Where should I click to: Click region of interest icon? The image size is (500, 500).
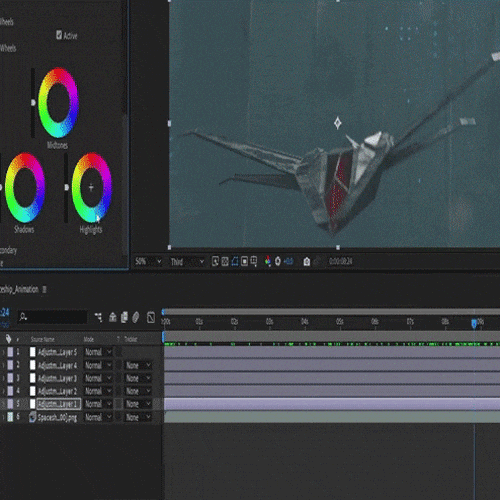244,262
